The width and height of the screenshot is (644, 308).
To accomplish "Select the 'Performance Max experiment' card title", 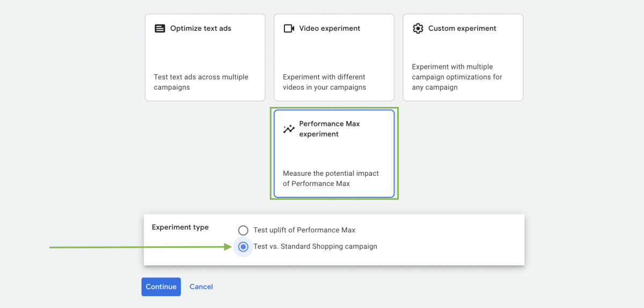I will (x=329, y=129).
